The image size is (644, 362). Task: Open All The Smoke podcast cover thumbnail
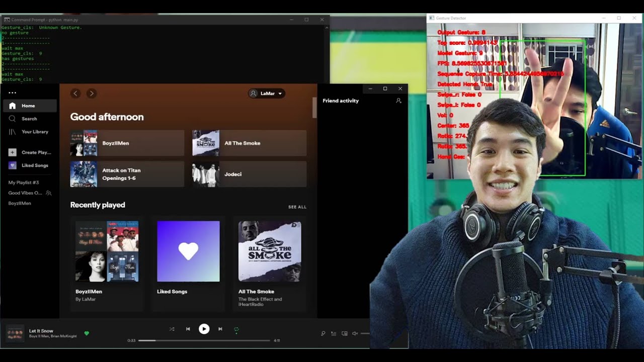coord(270,251)
